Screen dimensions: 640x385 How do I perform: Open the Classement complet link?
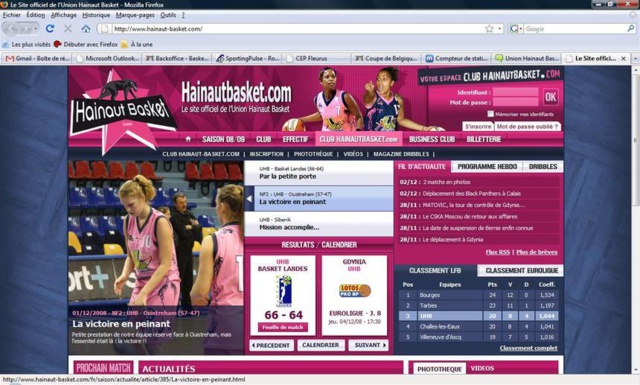[528, 348]
